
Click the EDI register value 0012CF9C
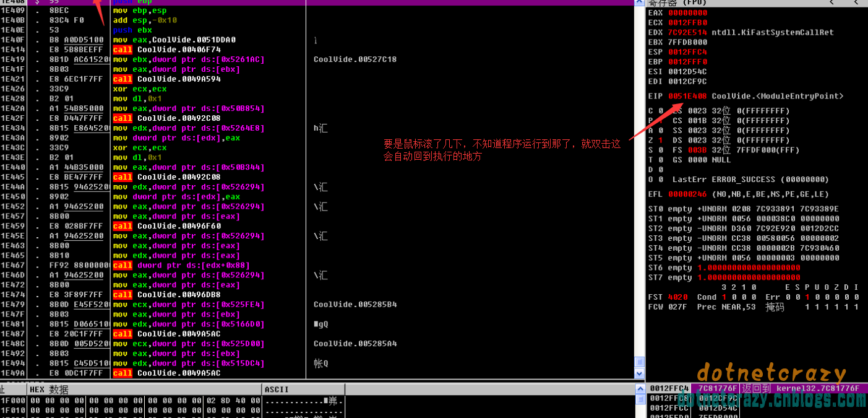coord(688,81)
